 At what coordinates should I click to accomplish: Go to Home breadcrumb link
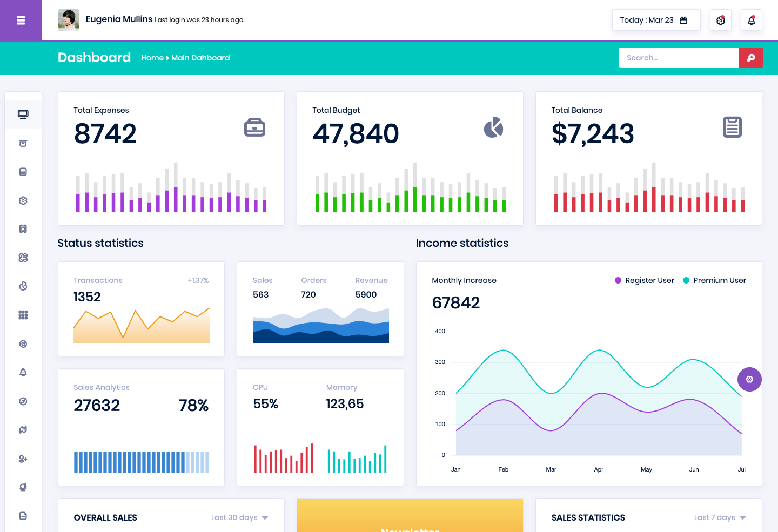(152, 58)
